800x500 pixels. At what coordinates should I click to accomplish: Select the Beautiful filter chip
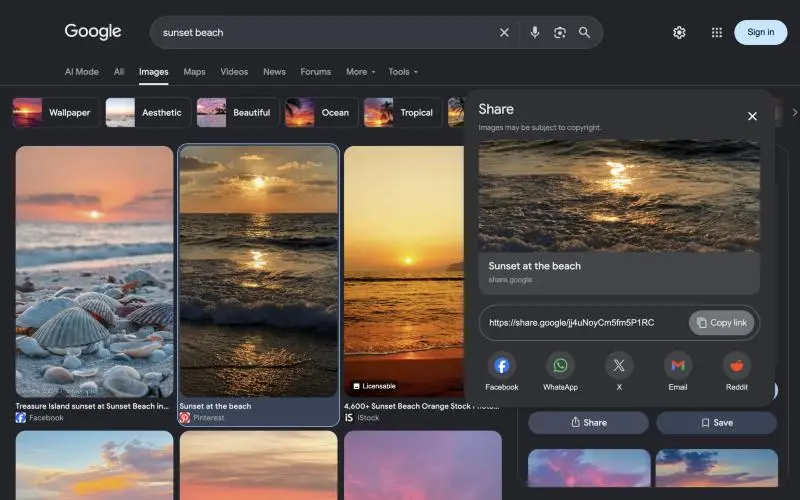tap(238, 112)
